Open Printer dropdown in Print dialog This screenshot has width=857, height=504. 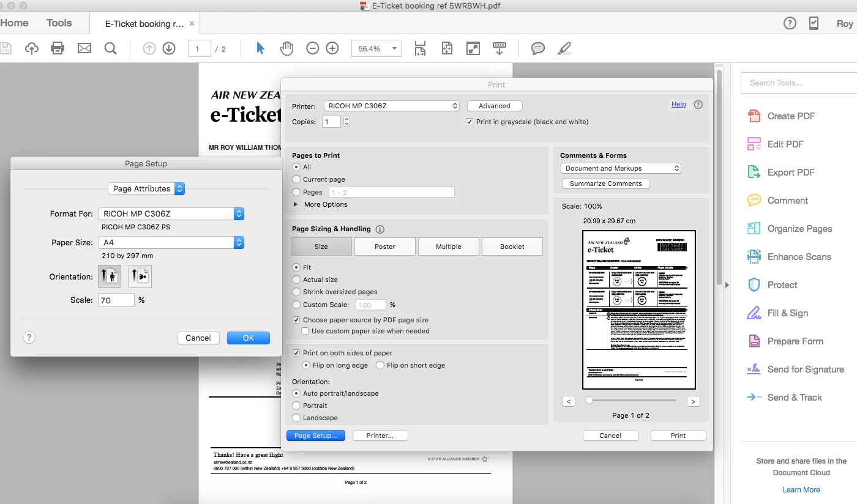pos(392,106)
